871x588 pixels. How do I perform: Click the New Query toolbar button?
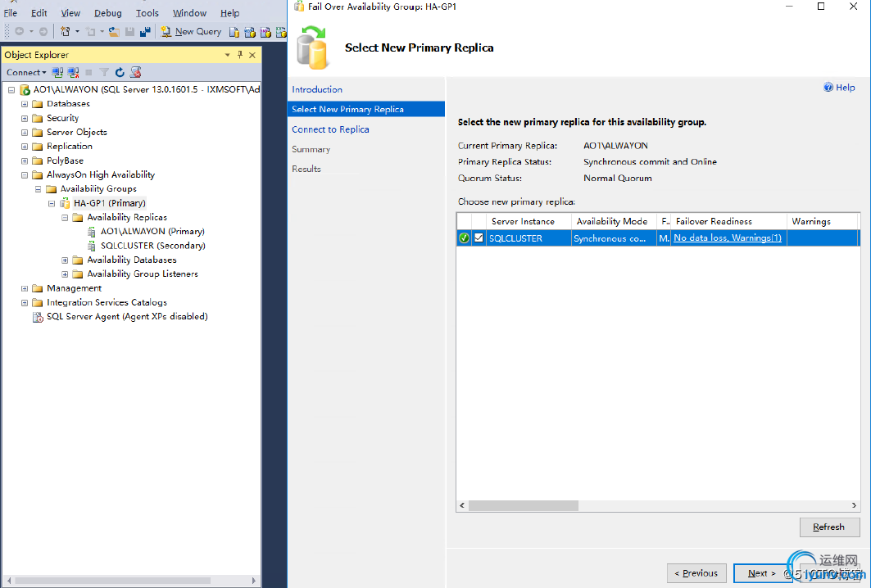coord(191,32)
